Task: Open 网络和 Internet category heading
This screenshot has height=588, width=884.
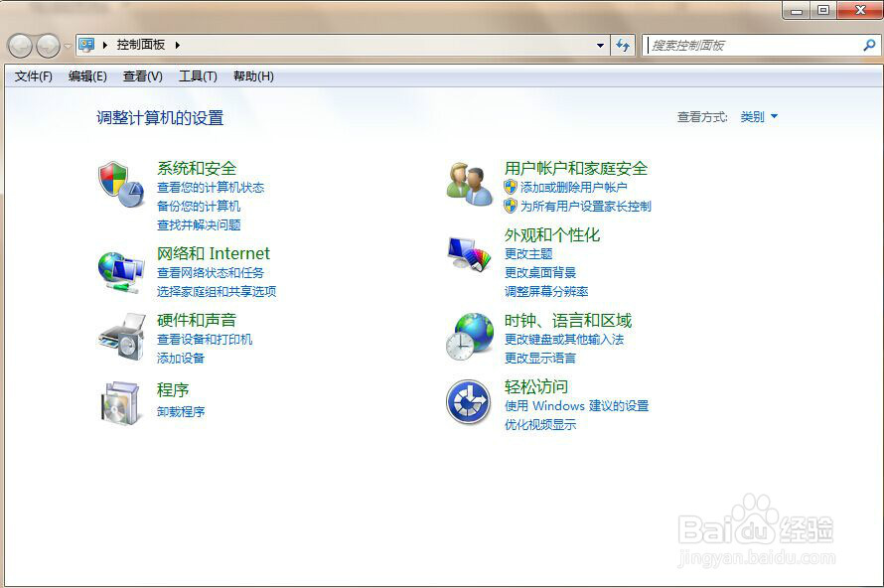Action: 214,253
